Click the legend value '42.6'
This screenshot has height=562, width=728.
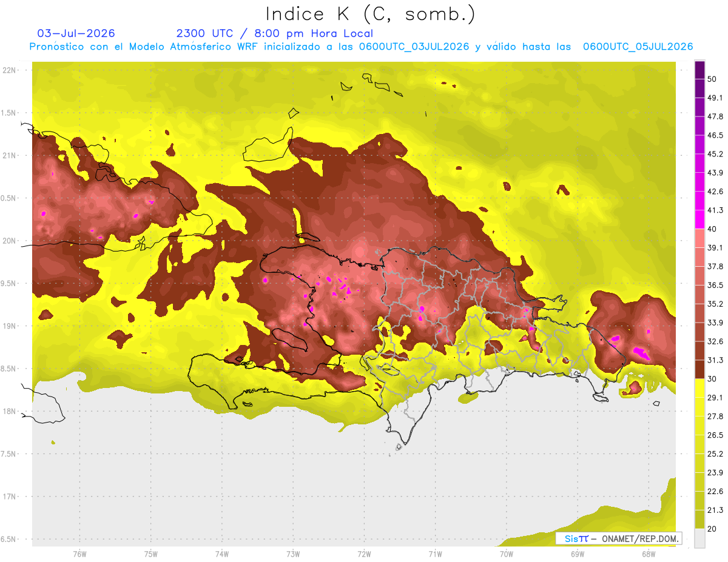(x=715, y=192)
